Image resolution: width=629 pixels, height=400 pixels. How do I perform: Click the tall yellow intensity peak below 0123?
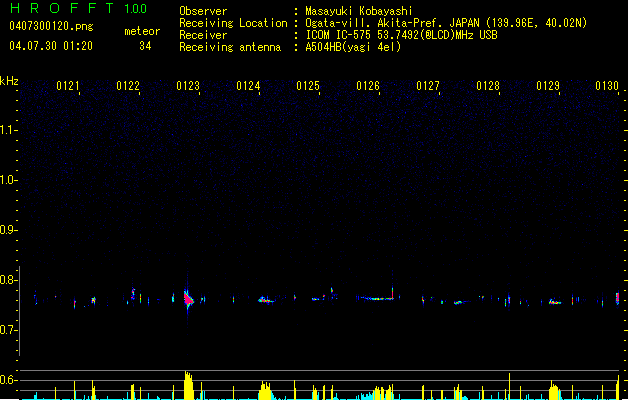point(188,385)
